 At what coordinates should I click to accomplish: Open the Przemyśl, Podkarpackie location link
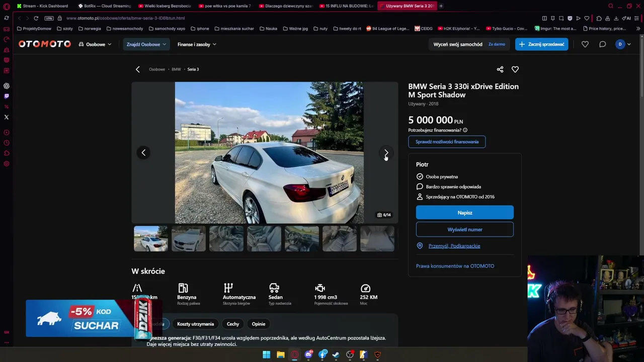click(454, 246)
